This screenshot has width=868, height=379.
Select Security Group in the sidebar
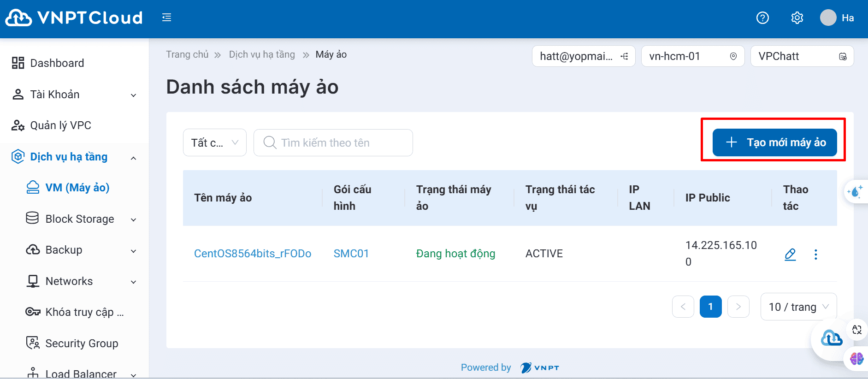click(82, 343)
